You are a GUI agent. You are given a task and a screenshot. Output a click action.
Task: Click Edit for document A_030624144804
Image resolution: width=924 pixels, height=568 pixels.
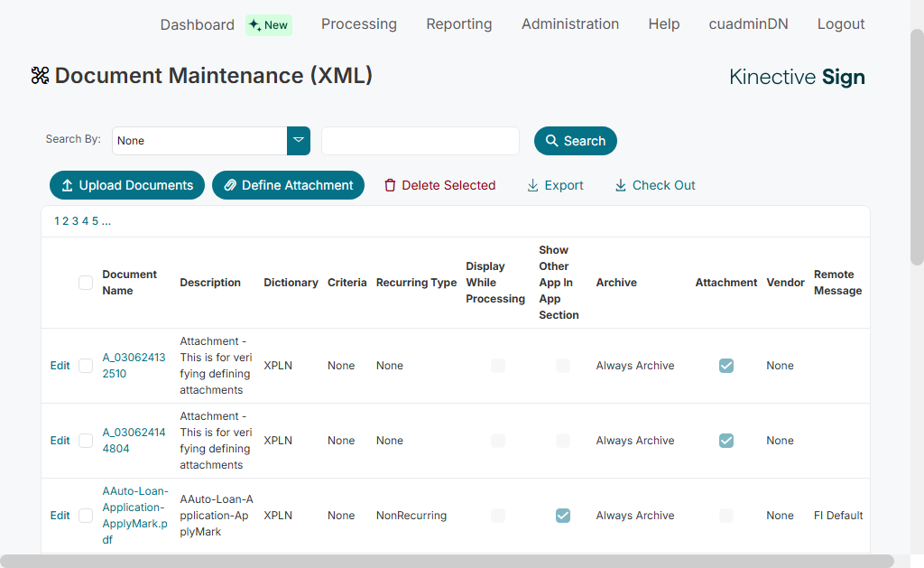(60, 441)
